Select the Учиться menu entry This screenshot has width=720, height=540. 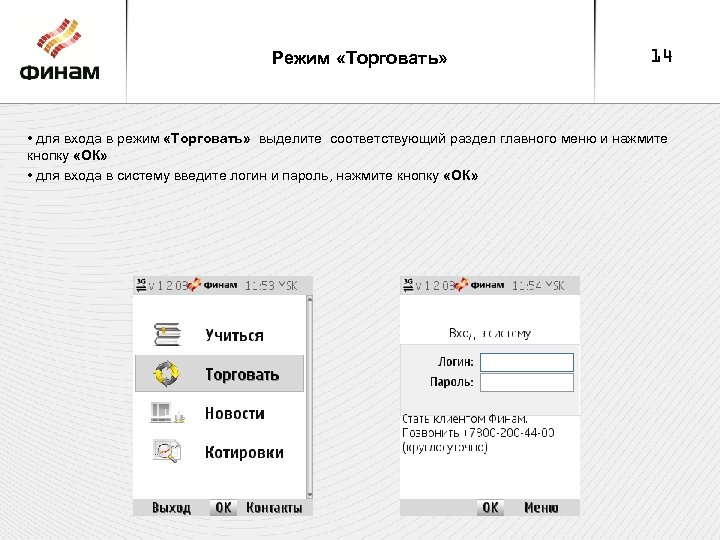click(219, 335)
